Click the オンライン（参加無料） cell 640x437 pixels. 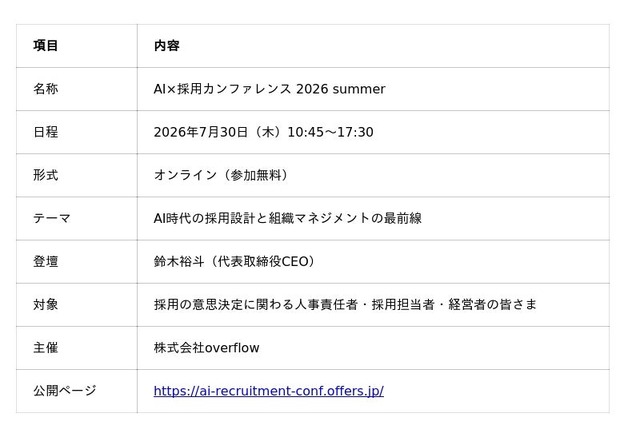pyautogui.click(x=223, y=175)
